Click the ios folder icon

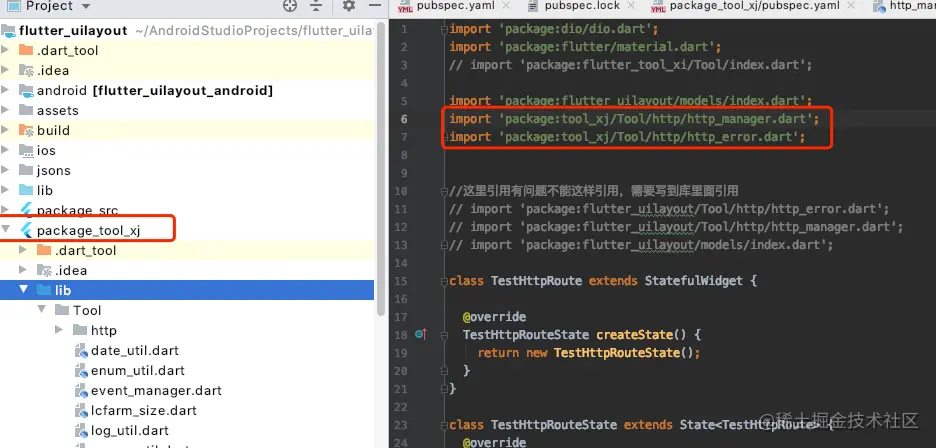pyautogui.click(x=26, y=151)
